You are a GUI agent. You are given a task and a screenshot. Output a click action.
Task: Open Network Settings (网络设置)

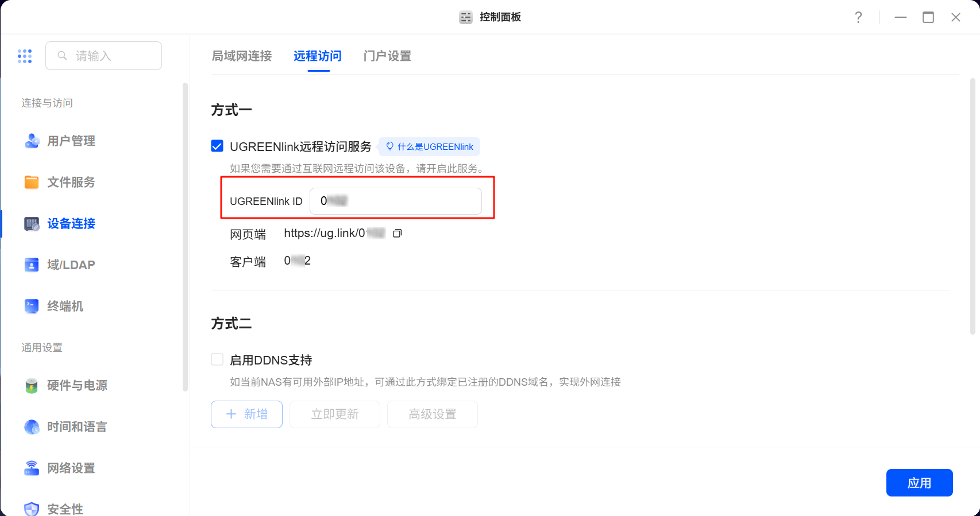[71, 468]
